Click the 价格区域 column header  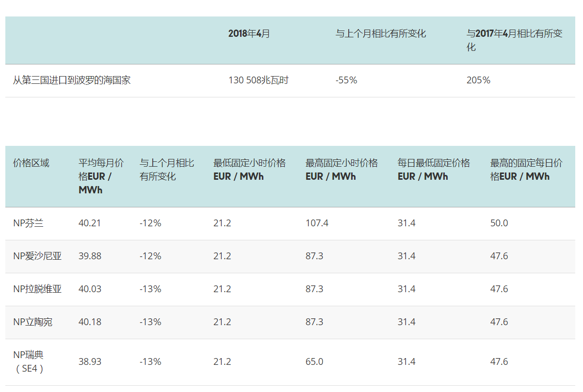click(x=31, y=163)
